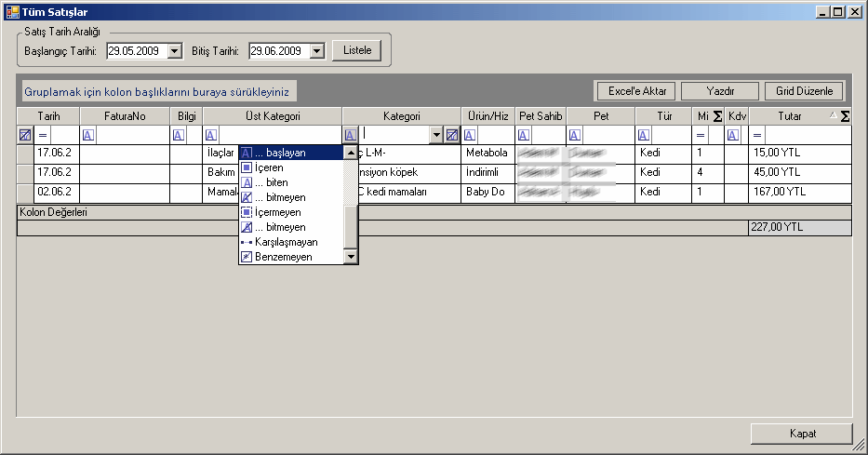Click the 'İlaçlar' Üst Kategori cell
Image resolution: width=868 pixels, height=455 pixels.
(220, 154)
